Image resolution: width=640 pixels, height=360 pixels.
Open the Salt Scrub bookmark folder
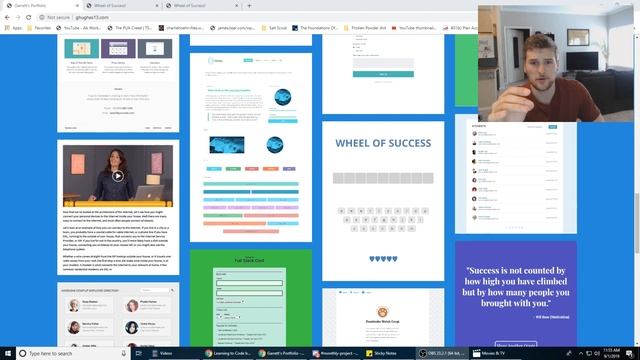point(274,28)
